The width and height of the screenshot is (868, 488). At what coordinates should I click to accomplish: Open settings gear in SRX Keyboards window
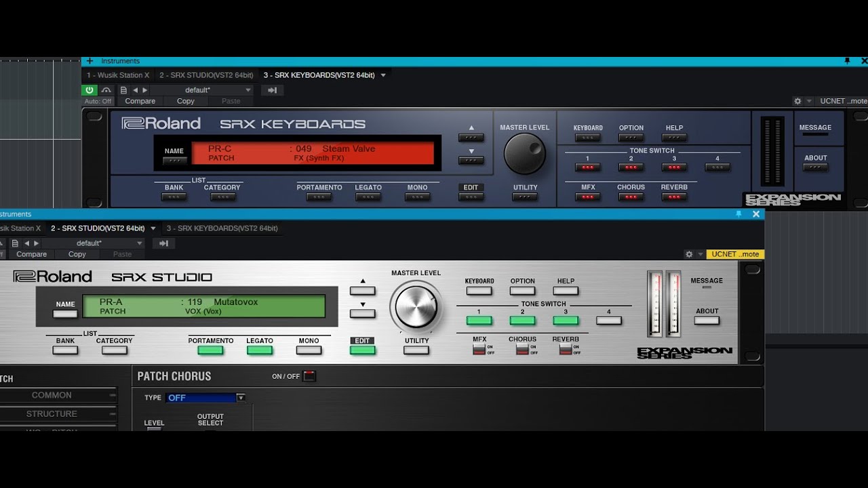coord(798,101)
